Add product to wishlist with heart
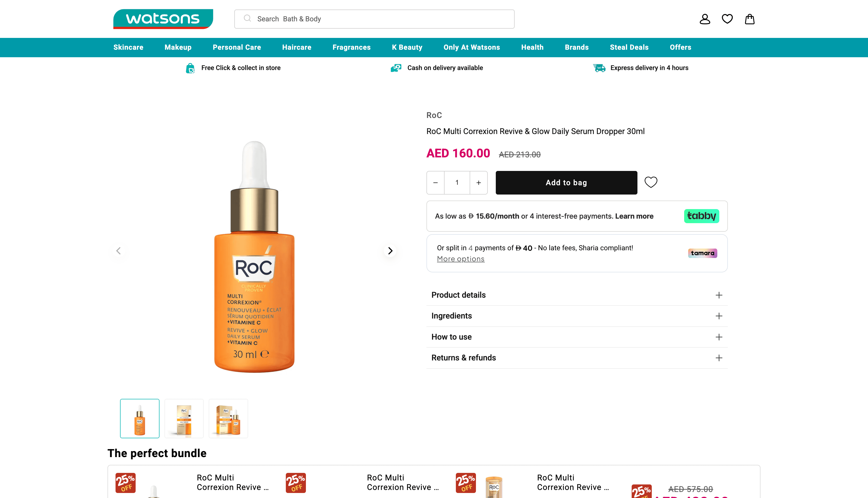The width and height of the screenshot is (868, 498). tap(651, 182)
